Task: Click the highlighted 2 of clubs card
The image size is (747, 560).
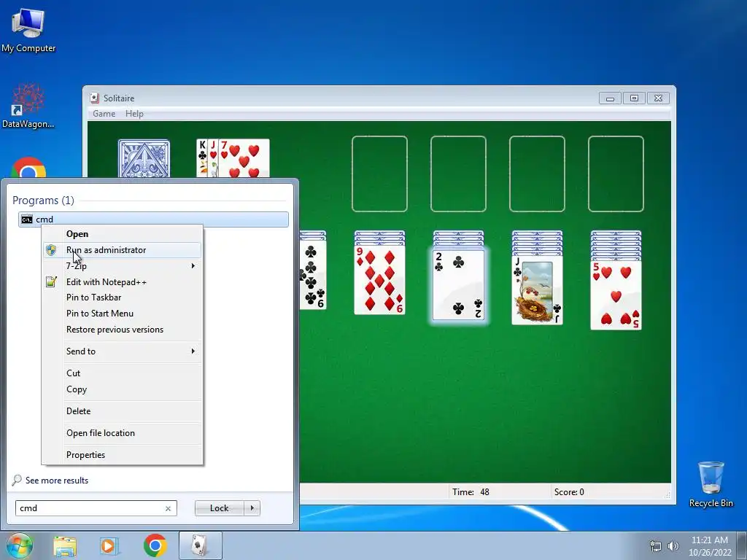Action: (458, 285)
